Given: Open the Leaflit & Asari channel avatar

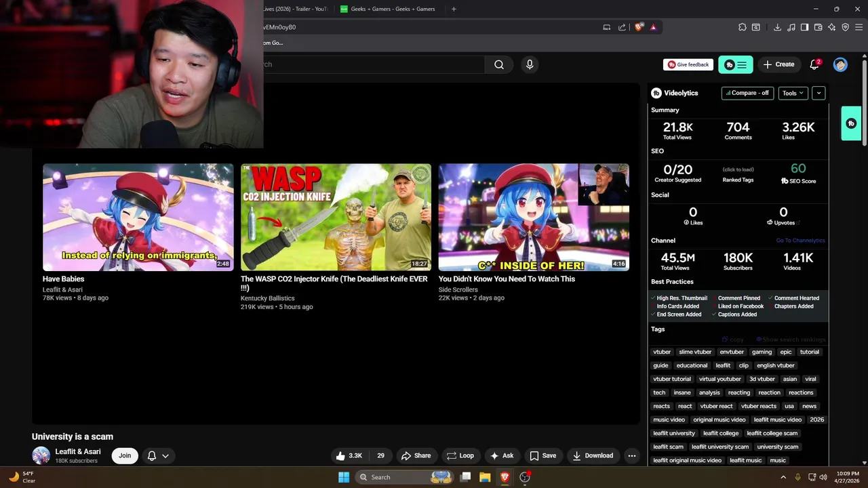Looking at the screenshot, I should [41, 455].
